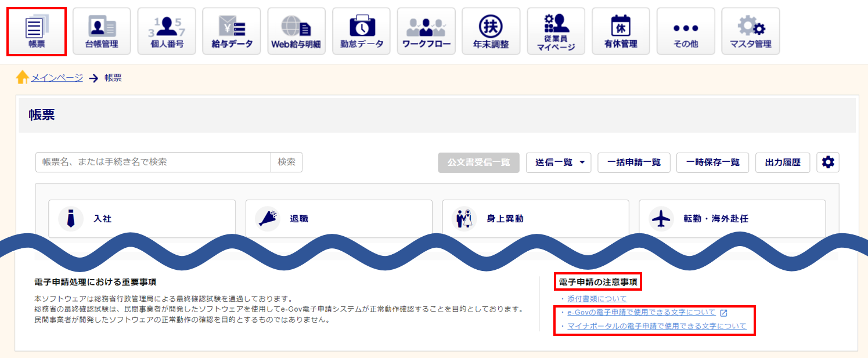This screenshot has height=358, width=868.
Task: Open 従業員マイページ module
Action: click(x=556, y=32)
